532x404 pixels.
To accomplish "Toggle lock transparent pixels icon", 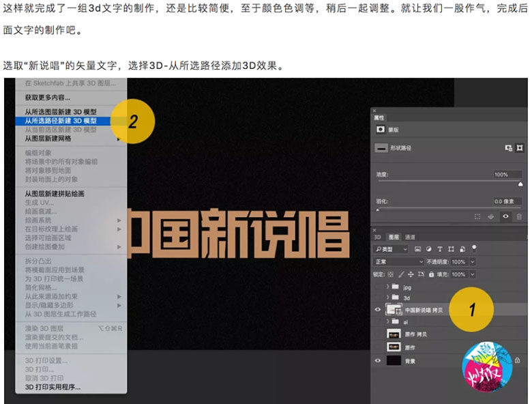I will click(391, 274).
